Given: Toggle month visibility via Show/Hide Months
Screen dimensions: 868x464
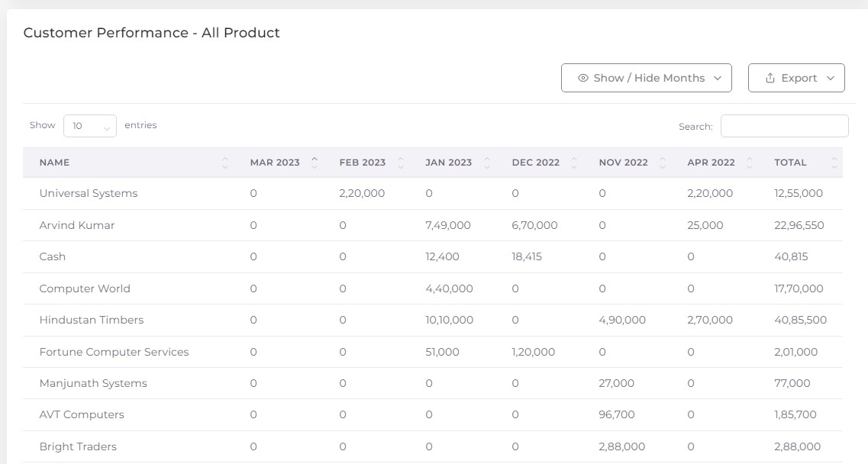Looking at the screenshot, I should [x=646, y=77].
